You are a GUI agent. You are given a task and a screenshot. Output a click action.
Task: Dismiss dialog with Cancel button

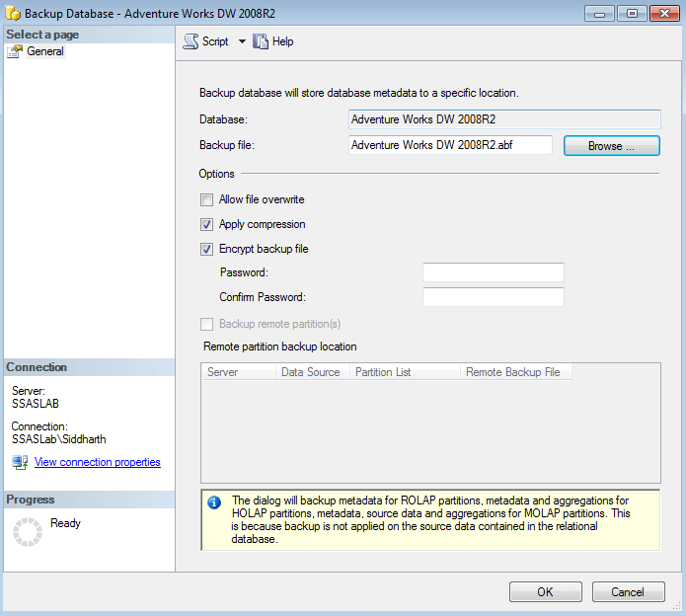point(628,592)
